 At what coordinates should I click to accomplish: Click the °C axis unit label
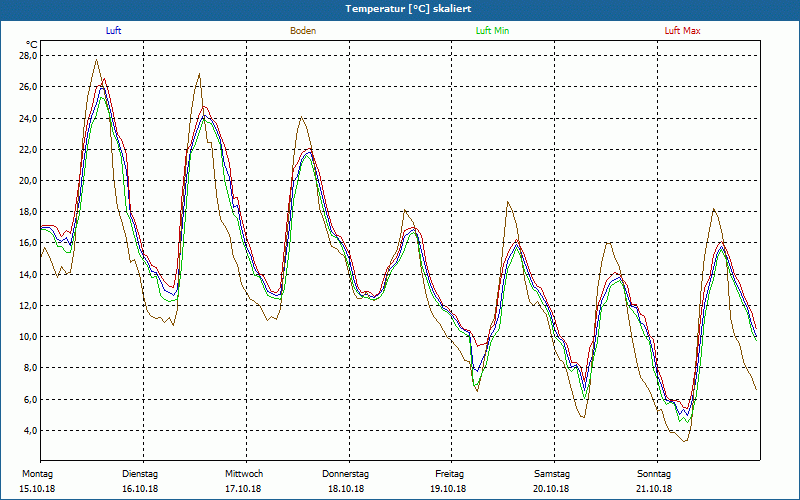32,44
